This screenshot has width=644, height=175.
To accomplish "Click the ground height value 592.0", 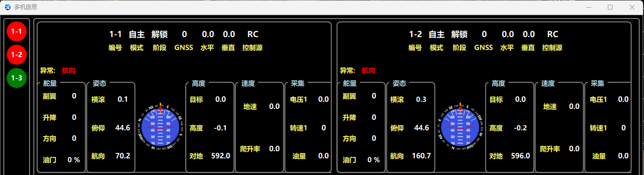I will pyautogui.click(x=221, y=156).
